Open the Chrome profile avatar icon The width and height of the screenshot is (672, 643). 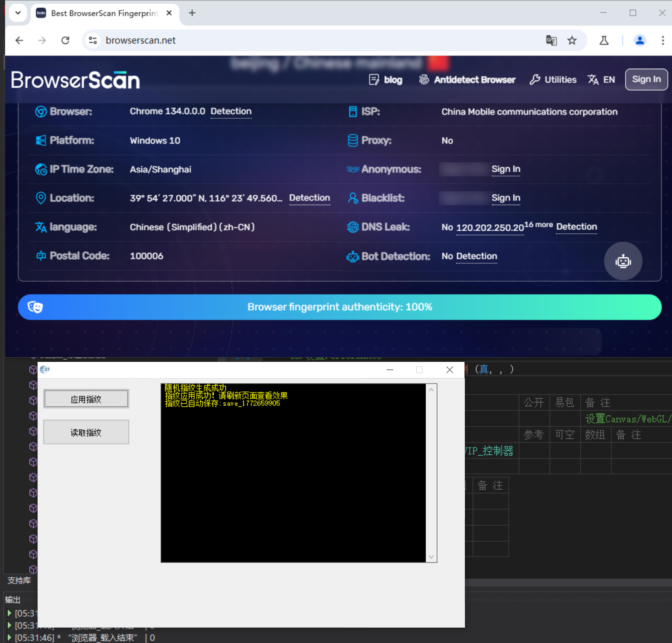[x=640, y=41]
